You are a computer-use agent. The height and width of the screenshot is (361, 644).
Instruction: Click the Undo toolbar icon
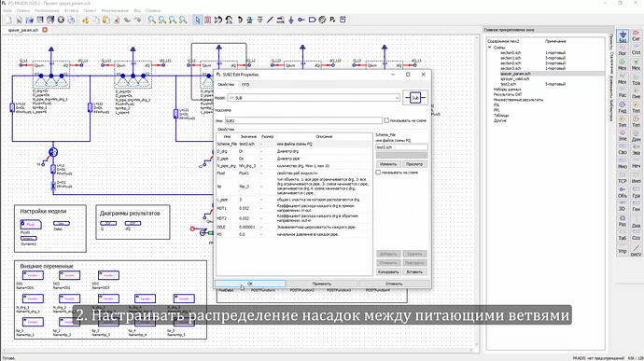[x=127, y=20]
